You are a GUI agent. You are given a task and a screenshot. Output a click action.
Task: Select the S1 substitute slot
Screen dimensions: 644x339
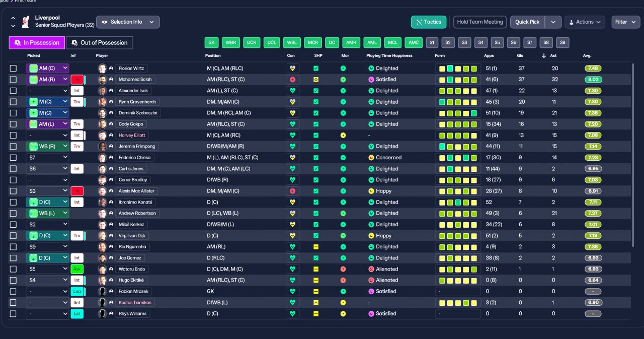click(432, 43)
